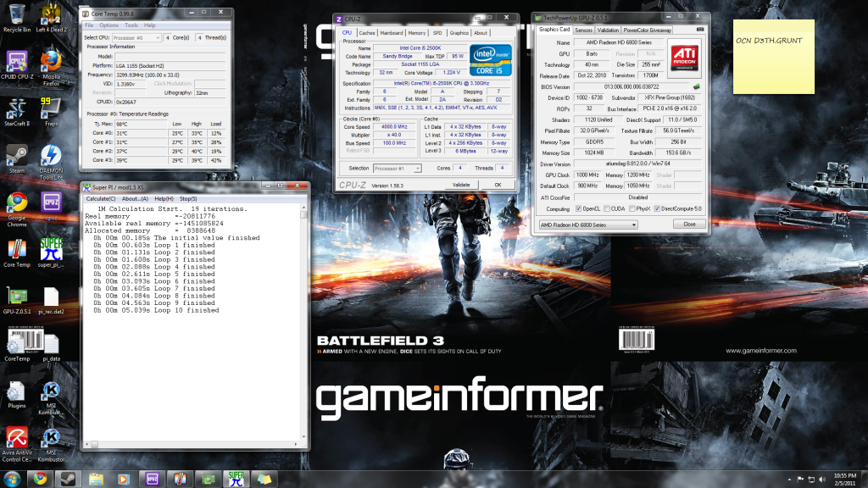Screen dimensions: 868x488
Task: Select the pi_data file on the desktop
Action: click(51, 347)
